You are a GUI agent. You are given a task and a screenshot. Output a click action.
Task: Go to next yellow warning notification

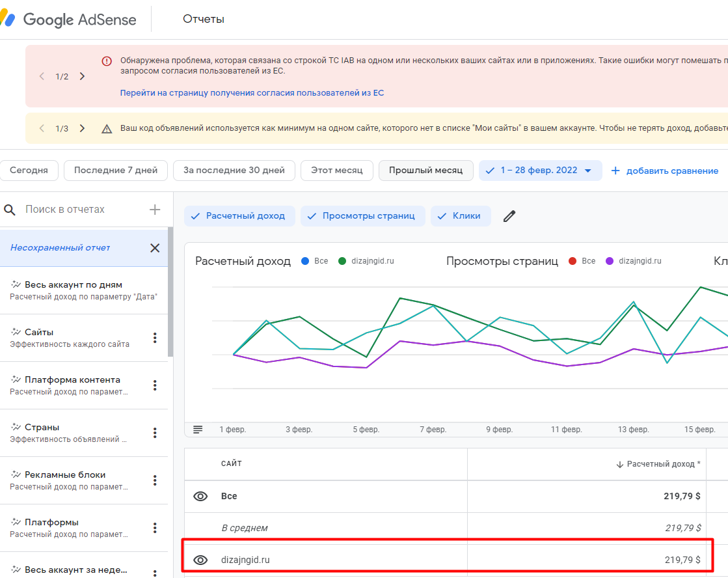point(82,128)
